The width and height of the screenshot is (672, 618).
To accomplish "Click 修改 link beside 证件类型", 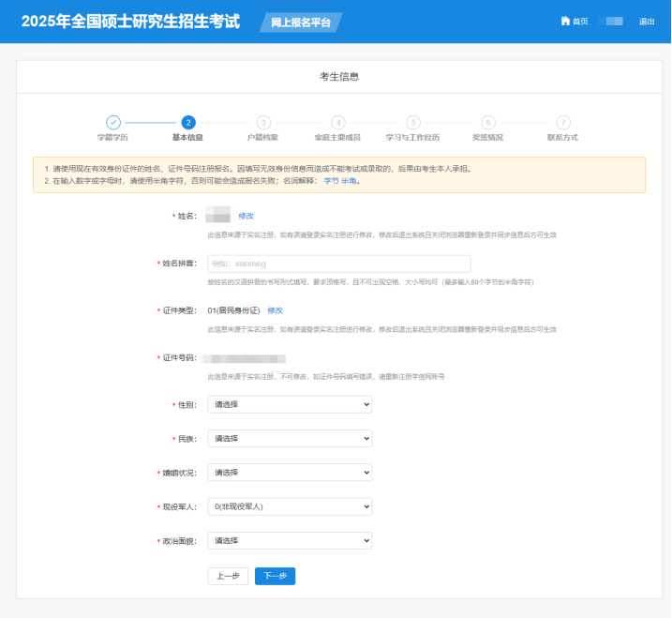I will tap(275, 309).
